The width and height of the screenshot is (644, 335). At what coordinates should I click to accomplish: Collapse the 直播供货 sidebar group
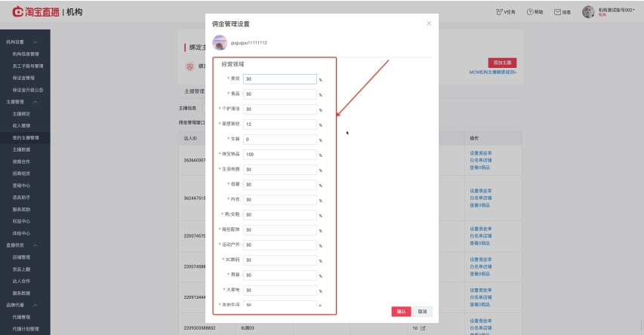pyautogui.click(x=35, y=245)
